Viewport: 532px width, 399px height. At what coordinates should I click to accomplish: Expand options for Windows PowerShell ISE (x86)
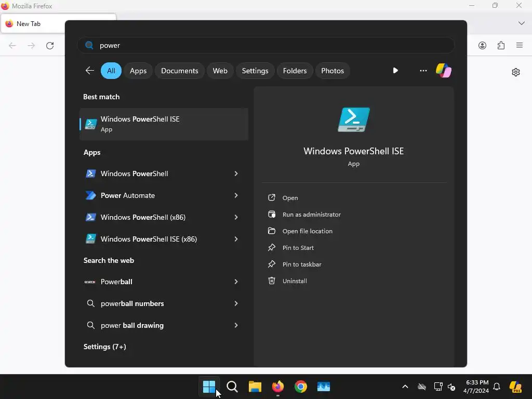(236, 239)
